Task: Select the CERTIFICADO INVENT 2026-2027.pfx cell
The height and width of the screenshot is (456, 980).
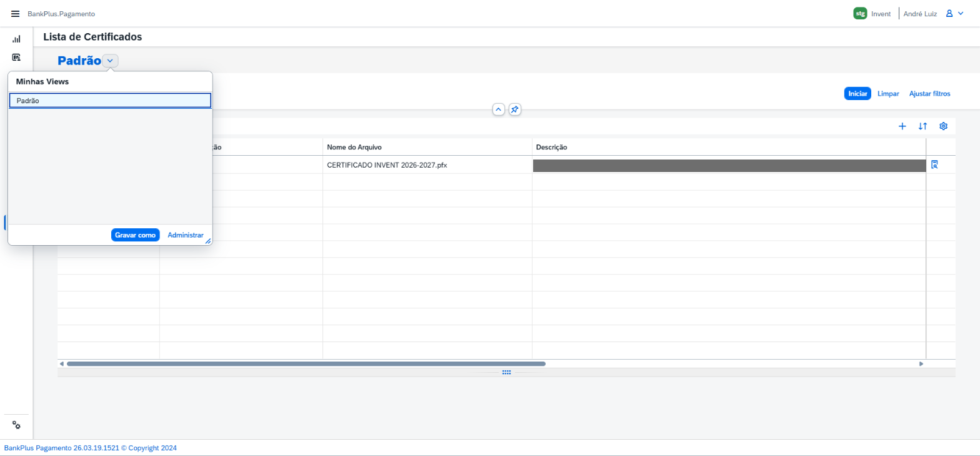Action: 427,165
